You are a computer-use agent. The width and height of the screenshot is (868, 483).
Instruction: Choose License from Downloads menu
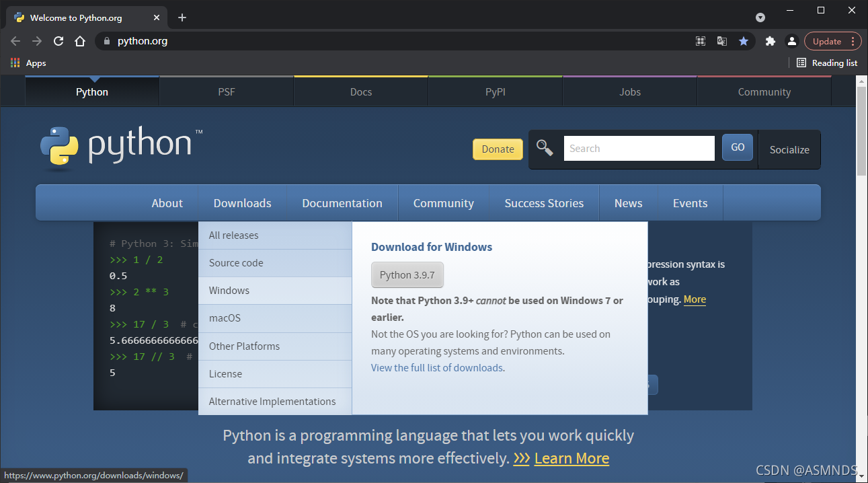click(275, 374)
